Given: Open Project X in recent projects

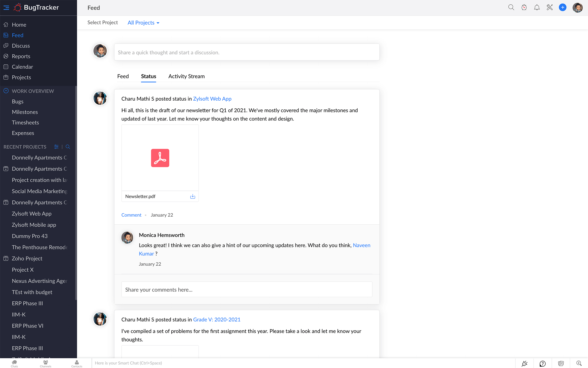Looking at the screenshot, I should [x=23, y=270].
